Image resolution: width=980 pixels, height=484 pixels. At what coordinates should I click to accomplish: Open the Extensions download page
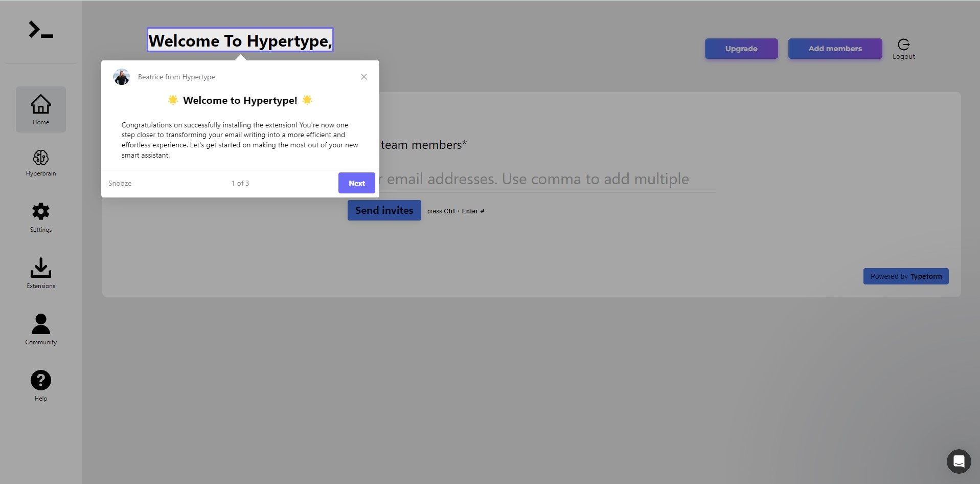[41, 273]
